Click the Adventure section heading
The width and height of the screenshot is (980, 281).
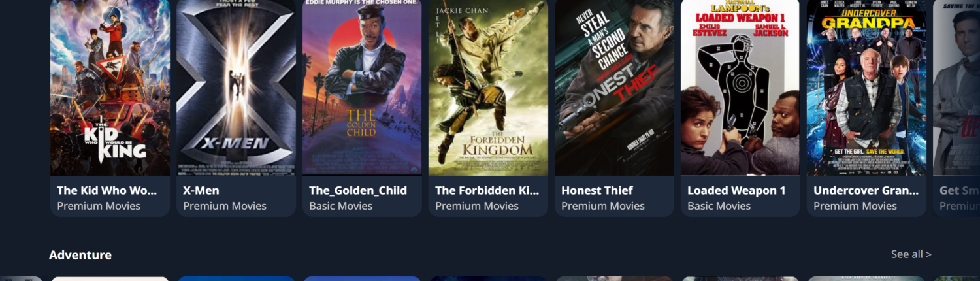tap(80, 255)
